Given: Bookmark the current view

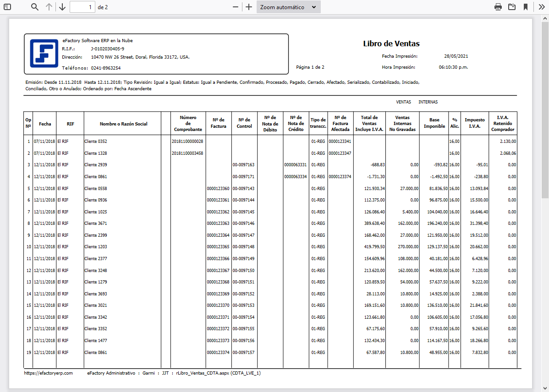Looking at the screenshot, I should pyautogui.click(x=526, y=7).
